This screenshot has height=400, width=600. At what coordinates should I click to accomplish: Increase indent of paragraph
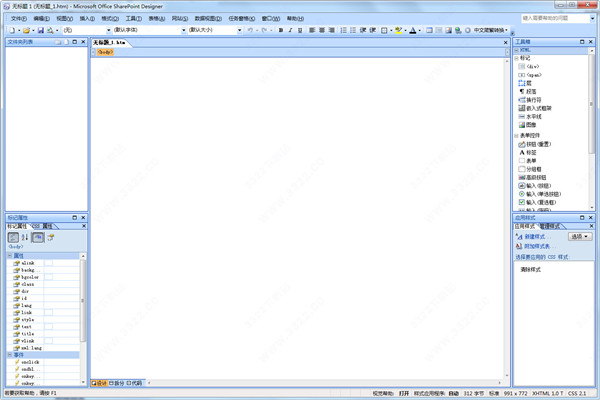click(373, 30)
